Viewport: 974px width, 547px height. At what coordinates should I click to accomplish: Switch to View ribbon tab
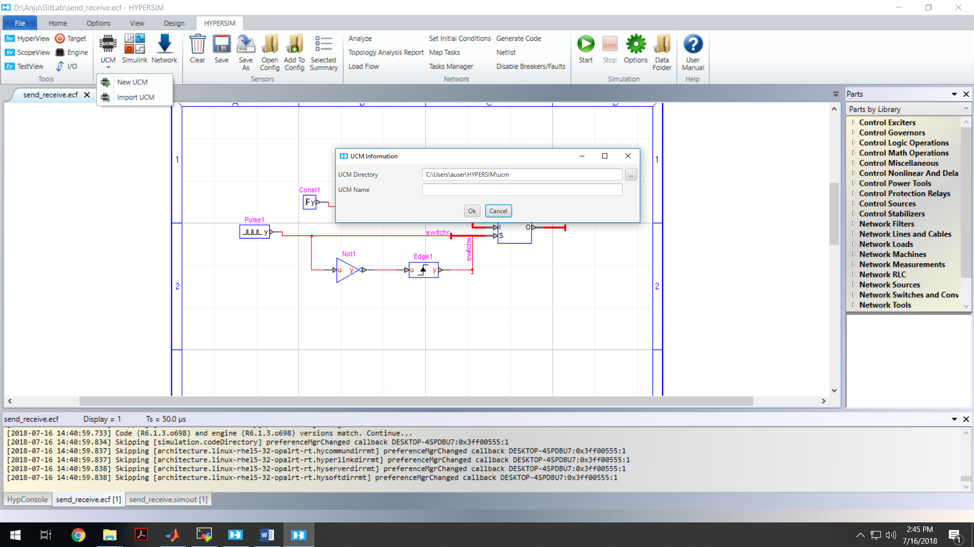[137, 23]
